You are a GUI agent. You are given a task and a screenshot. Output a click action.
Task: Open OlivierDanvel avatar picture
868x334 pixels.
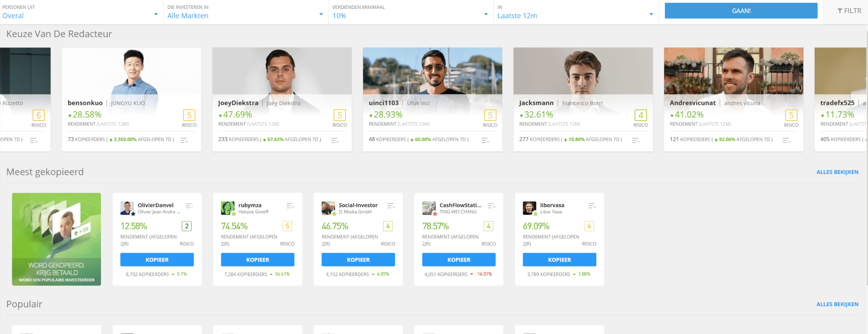click(x=127, y=208)
